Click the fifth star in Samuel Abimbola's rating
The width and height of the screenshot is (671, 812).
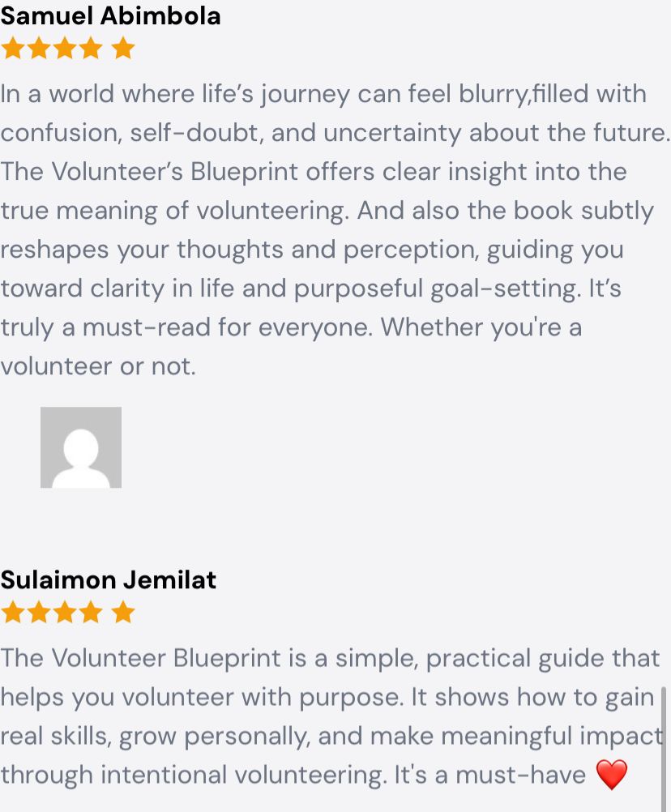[123, 49]
